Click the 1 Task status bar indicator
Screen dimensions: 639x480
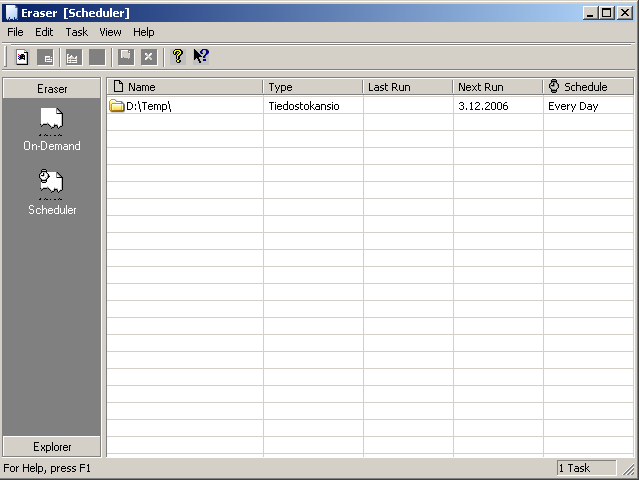click(x=586, y=468)
